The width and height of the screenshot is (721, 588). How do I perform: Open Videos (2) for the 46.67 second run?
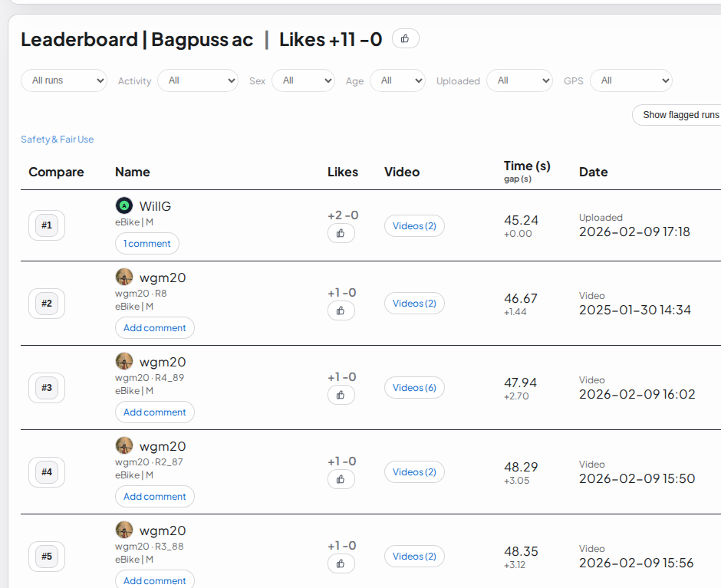pos(414,303)
